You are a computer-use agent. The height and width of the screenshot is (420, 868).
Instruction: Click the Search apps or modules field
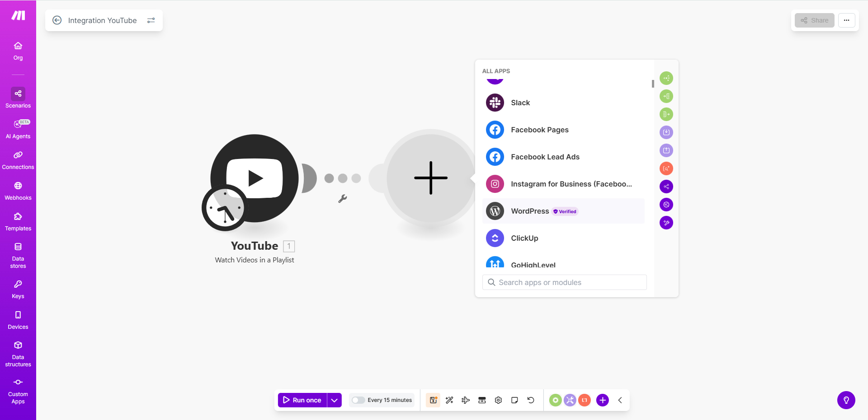(x=564, y=282)
